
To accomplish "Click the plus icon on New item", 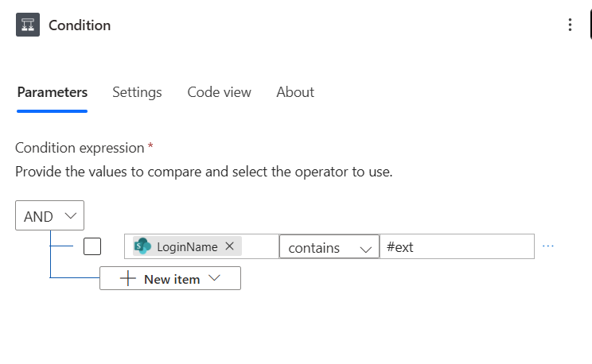I will pos(128,279).
